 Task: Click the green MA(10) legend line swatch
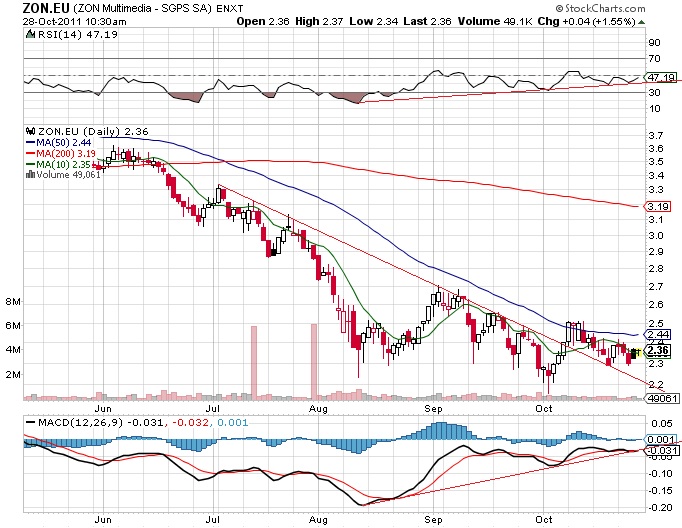click(30, 164)
